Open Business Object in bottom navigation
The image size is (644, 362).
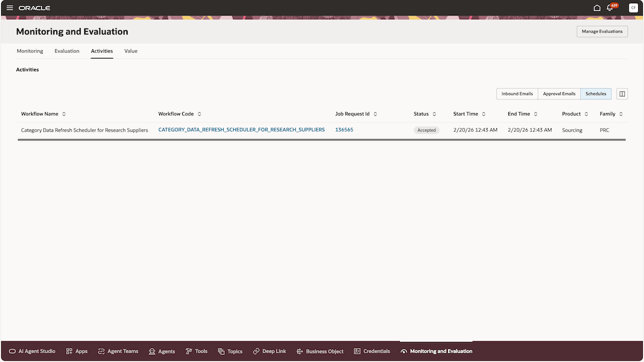point(320,351)
